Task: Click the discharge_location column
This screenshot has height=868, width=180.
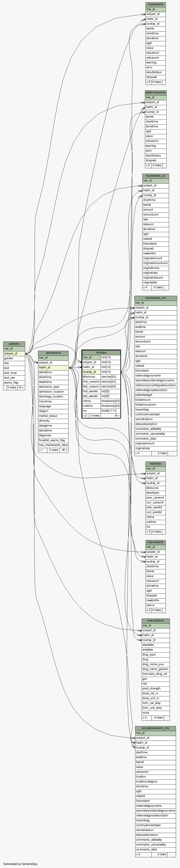Action: pyautogui.click(x=53, y=397)
